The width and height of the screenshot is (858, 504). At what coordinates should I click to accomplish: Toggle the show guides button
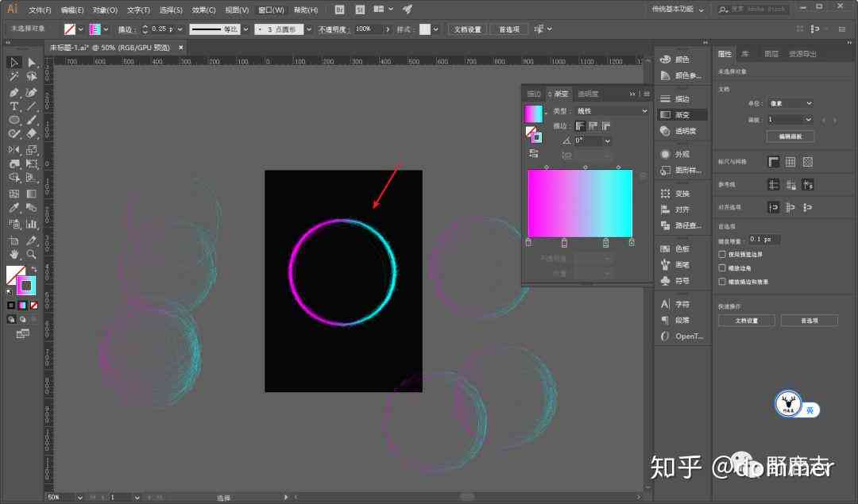(x=773, y=185)
